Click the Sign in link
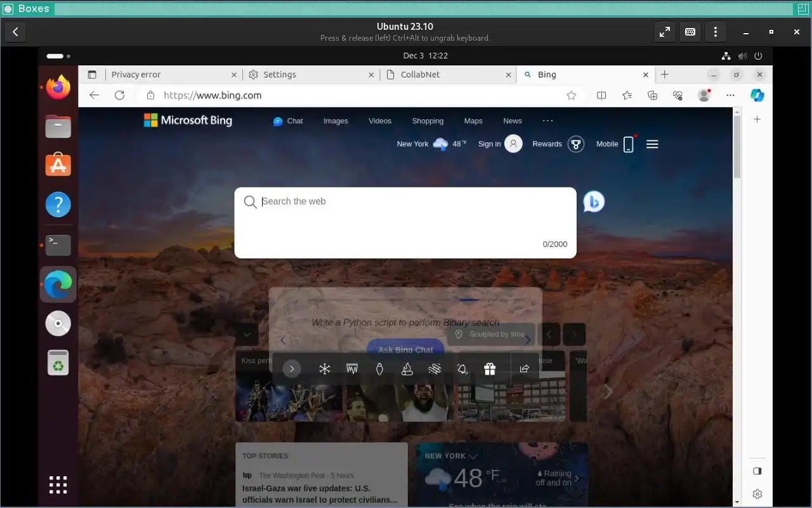Image resolution: width=812 pixels, height=508 pixels. click(489, 144)
